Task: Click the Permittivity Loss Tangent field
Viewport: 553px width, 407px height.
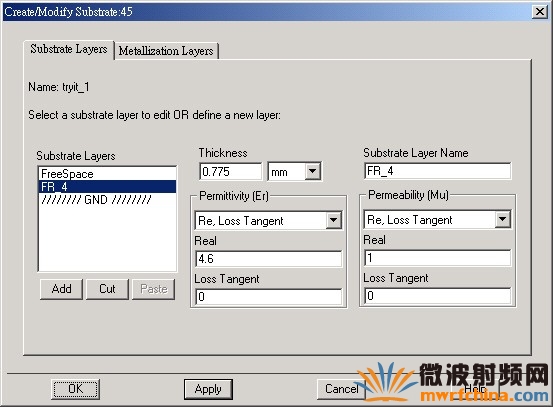Action: pyautogui.click(x=268, y=297)
